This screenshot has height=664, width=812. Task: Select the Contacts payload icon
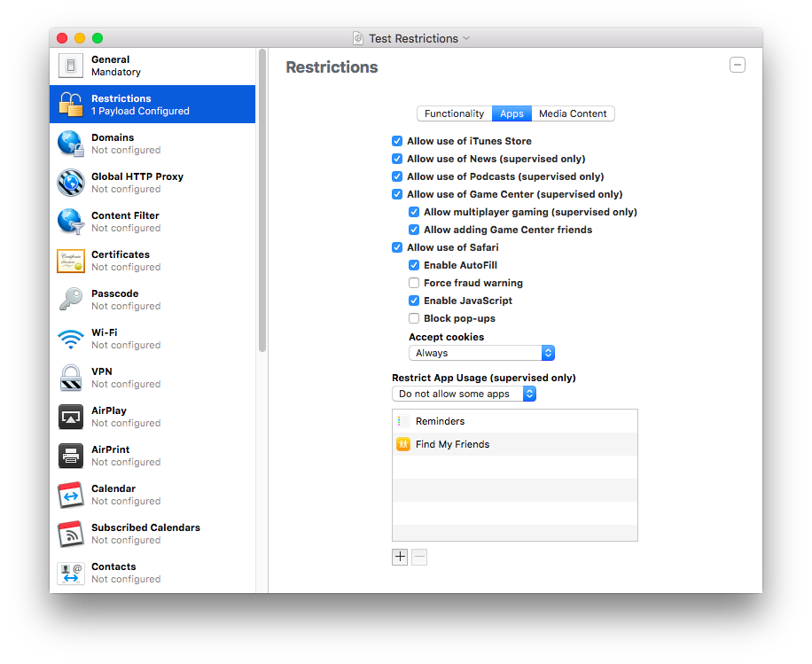pos(70,573)
